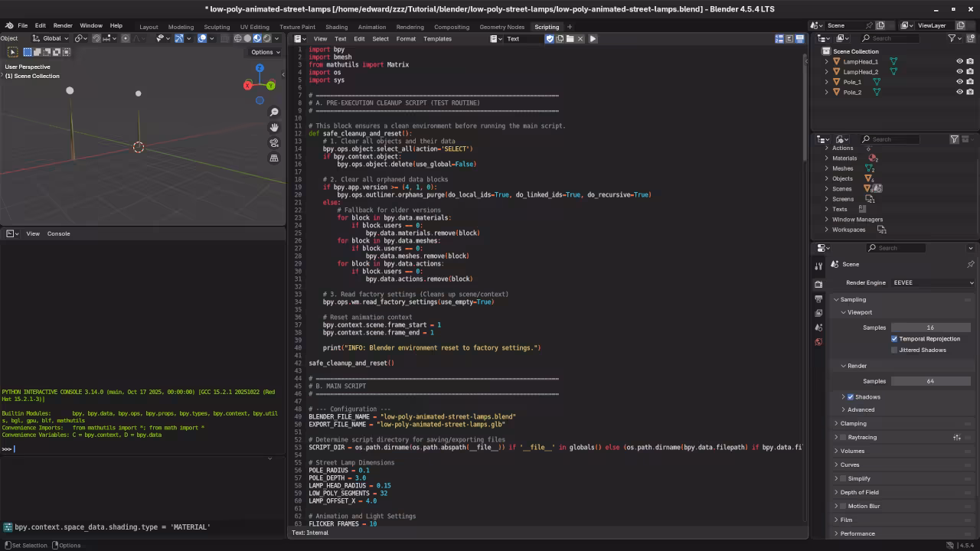The width and height of the screenshot is (980, 551).
Task: Unlink the text with the X icon
Action: pyautogui.click(x=580, y=38)
